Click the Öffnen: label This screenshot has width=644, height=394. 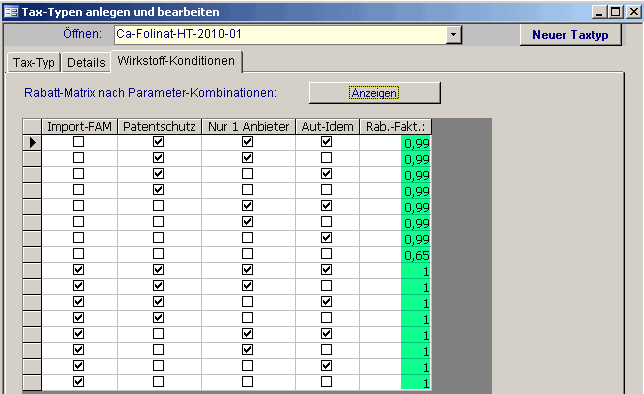pos(82,34)
